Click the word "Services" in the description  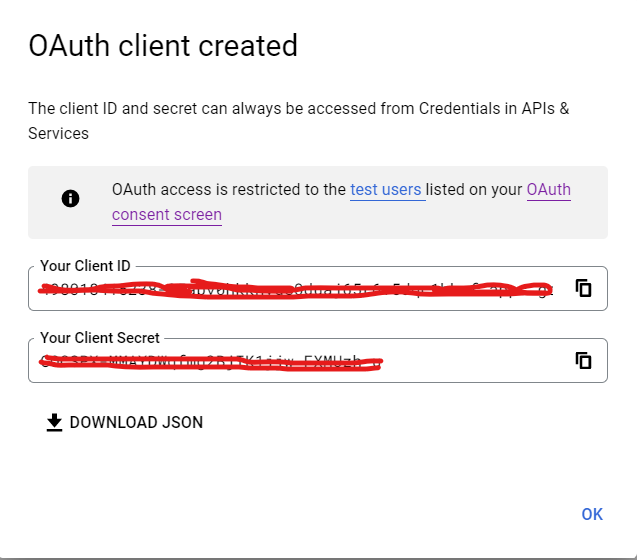58,133
